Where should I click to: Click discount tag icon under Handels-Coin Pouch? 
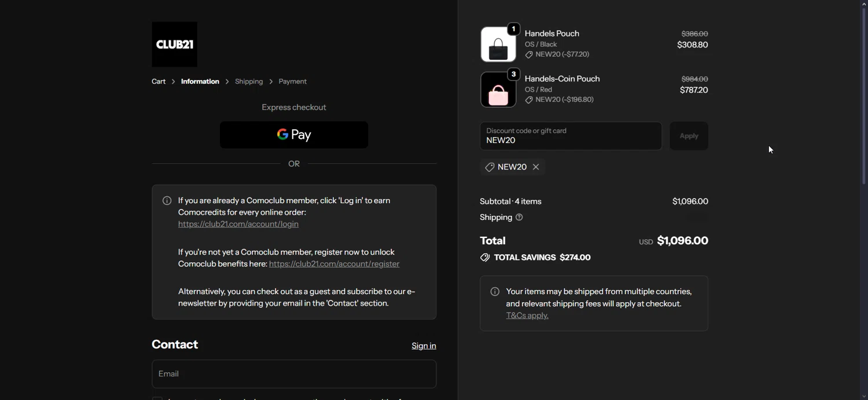pos(529,100)
